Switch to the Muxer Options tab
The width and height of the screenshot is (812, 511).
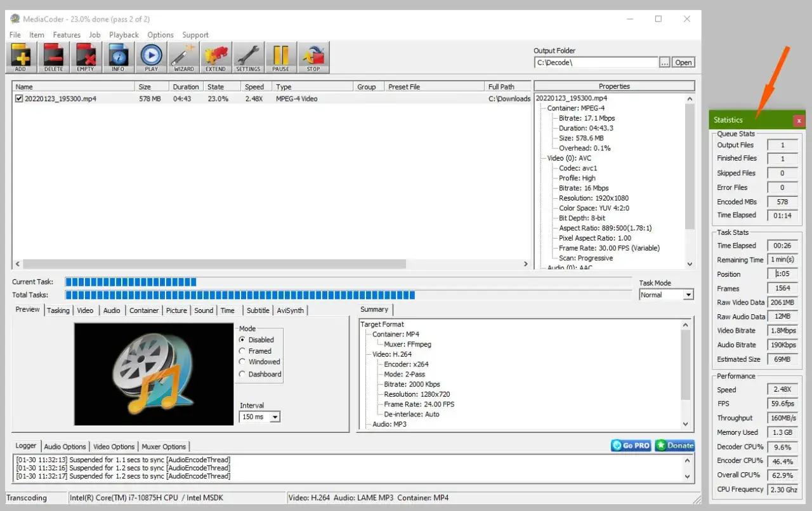[x=164, y=446]
